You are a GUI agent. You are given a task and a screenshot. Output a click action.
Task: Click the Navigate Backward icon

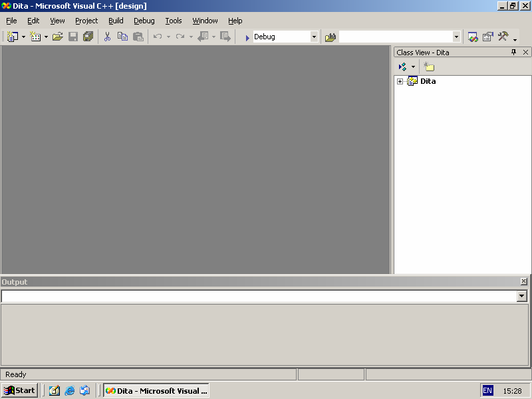tap(203, 37)
